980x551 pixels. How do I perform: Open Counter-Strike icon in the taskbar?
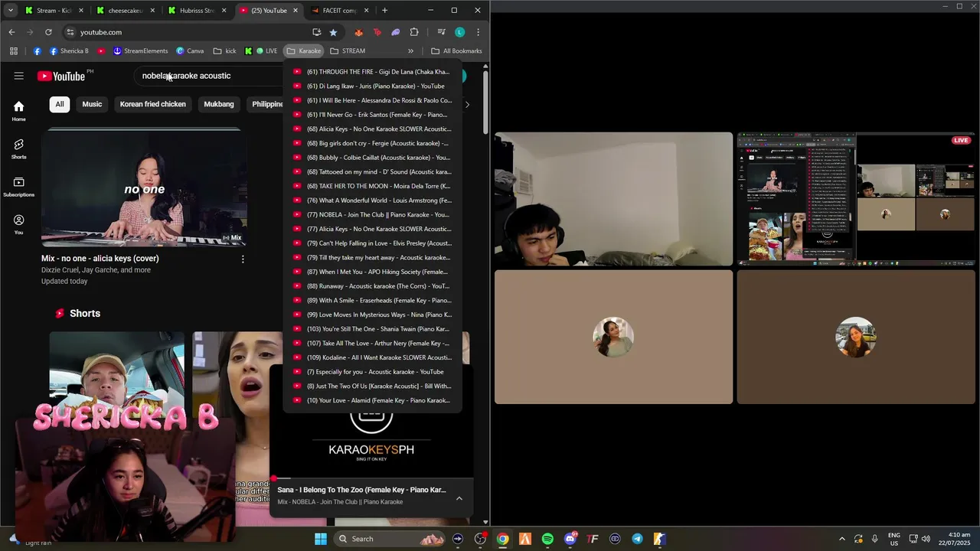point(659,539)
